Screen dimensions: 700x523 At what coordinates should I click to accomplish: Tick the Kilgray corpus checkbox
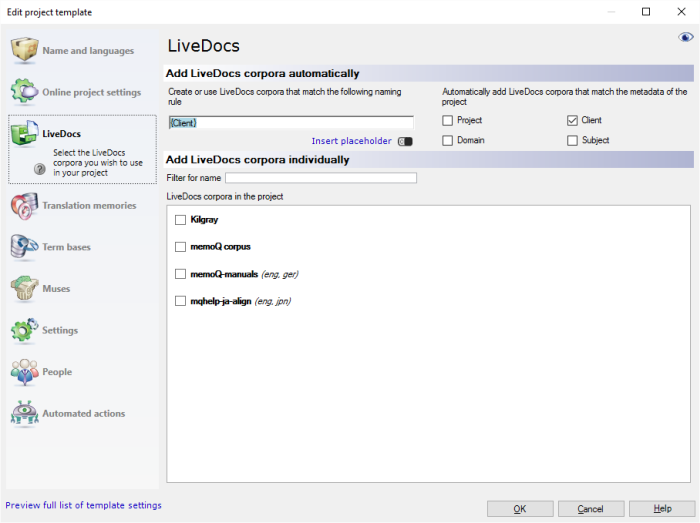click(x=180, y=219)
